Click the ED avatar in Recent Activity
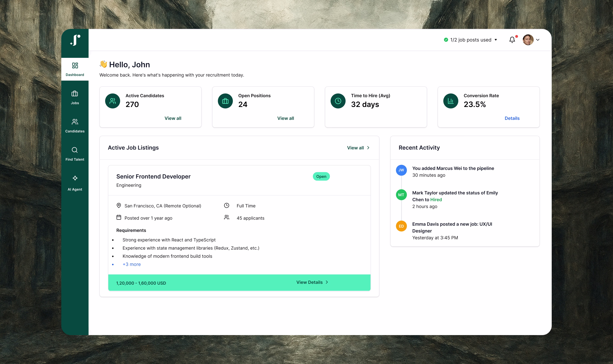Image resolution: width=613 pixels, height=364 pixels. coord(401,226)
